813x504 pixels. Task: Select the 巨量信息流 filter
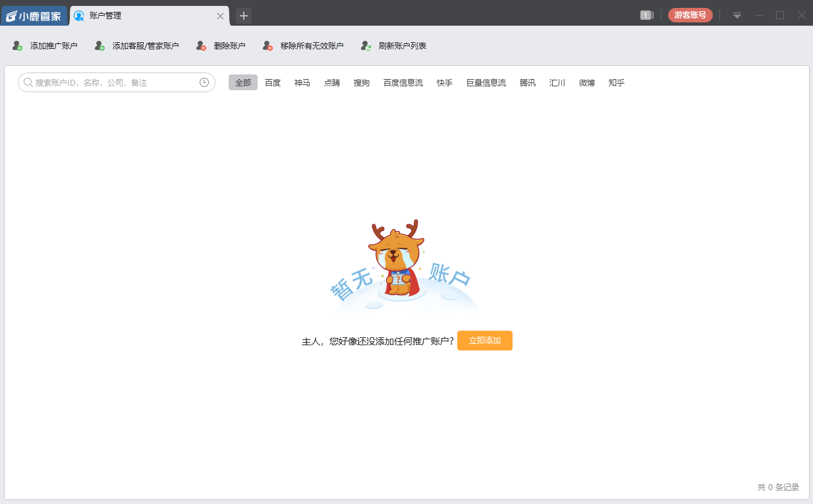(486, 82)
